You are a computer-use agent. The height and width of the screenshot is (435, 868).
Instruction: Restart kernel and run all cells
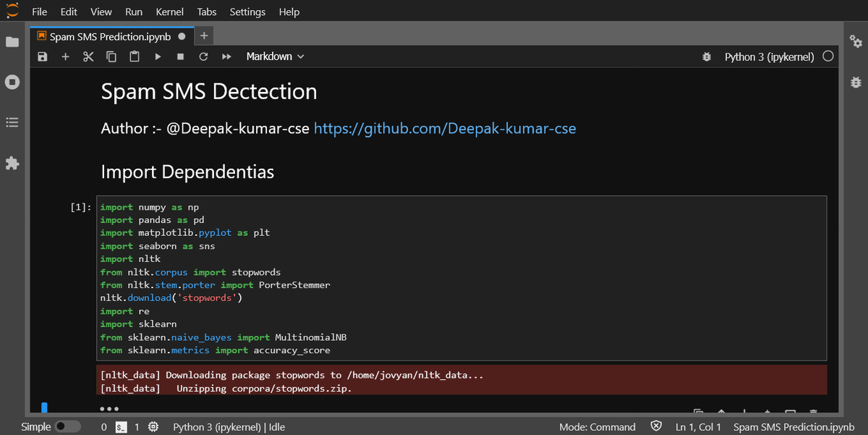226,56
